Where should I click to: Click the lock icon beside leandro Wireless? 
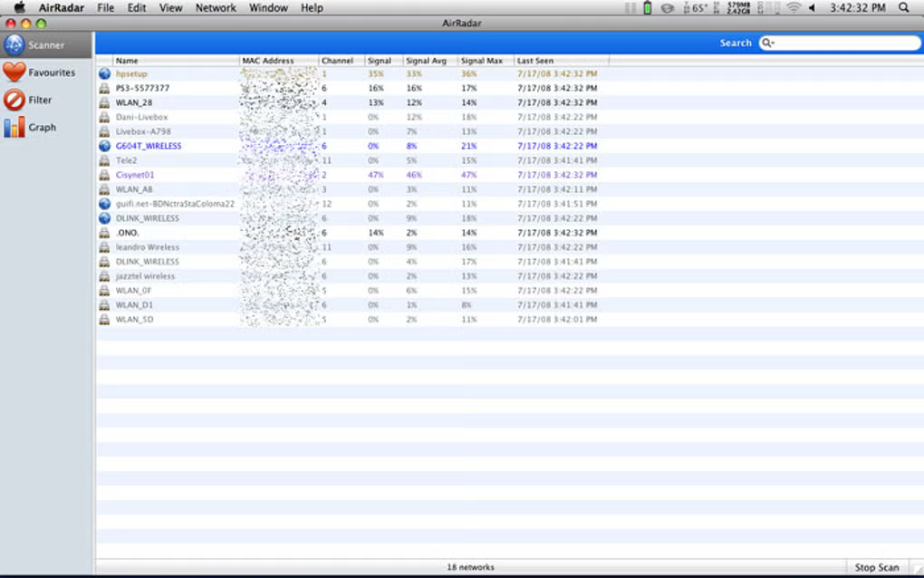104,246
